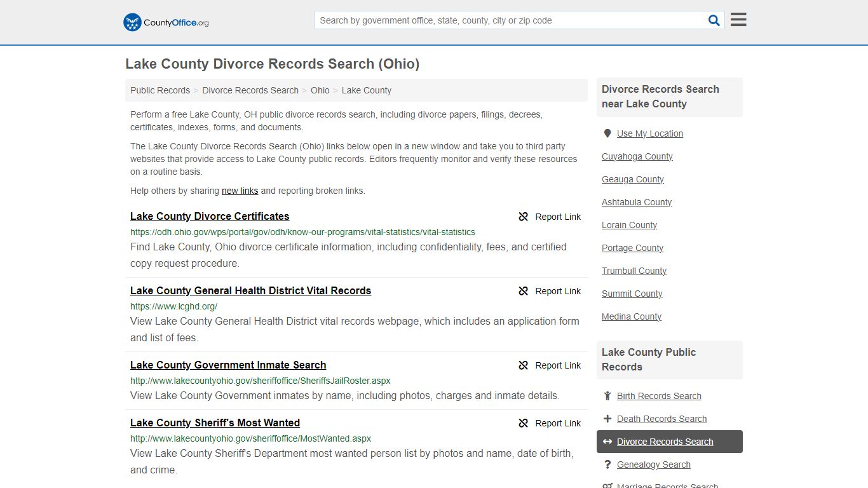Open Ohio breadcrumb

[x=320, y=90]
